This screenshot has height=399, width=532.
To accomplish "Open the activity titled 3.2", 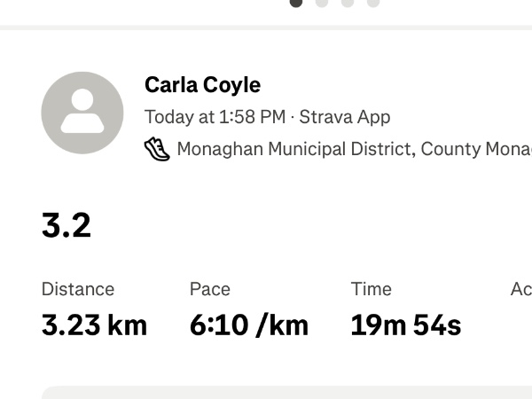I will click(x=66, y=225).
